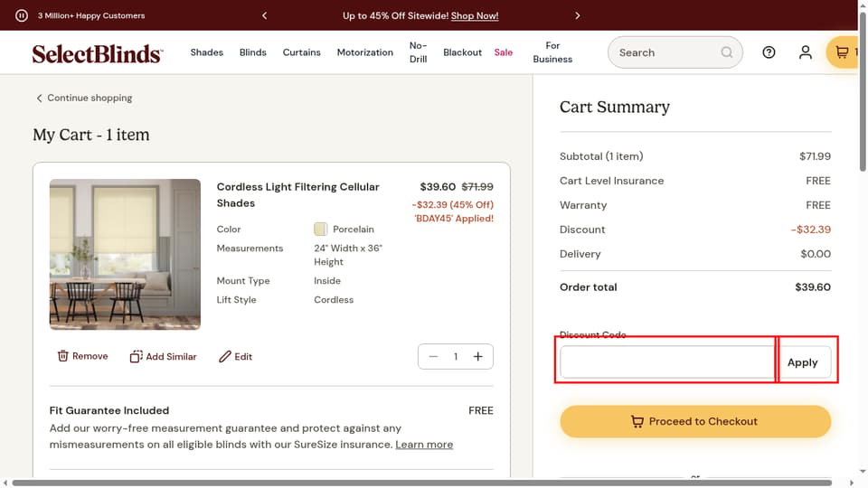The image size is (868, 488).
Task: Show next banner promotion arrow
Action: point(578,15)
